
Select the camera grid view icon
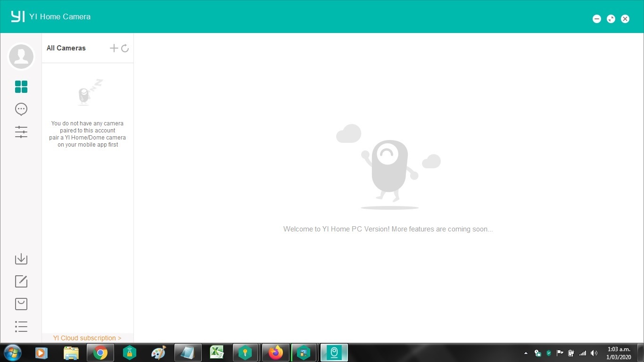21,87
